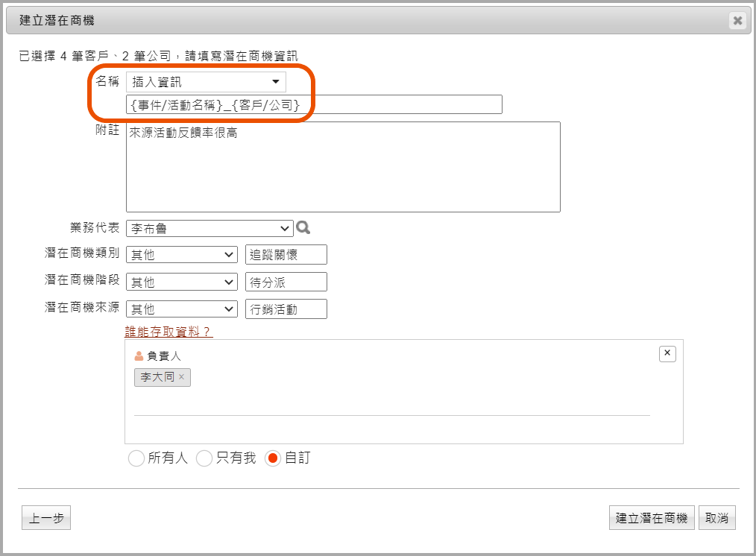Click the 誰能存取資料? link
This screenshot has height=556, width=756.
(168, 331)
